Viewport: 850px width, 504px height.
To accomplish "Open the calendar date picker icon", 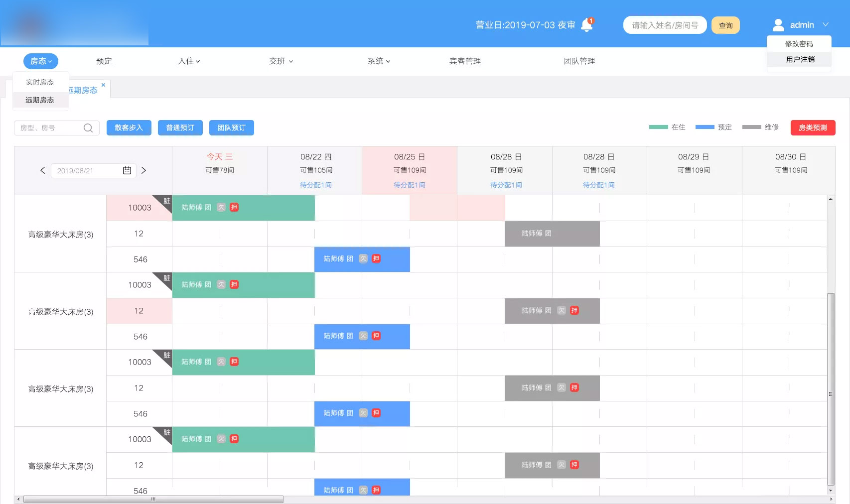I will 127,170.
